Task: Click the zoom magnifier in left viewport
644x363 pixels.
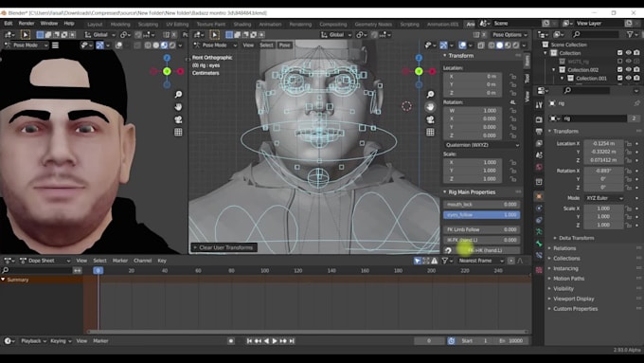Action: pyautogui.click(x=178, y=95)
